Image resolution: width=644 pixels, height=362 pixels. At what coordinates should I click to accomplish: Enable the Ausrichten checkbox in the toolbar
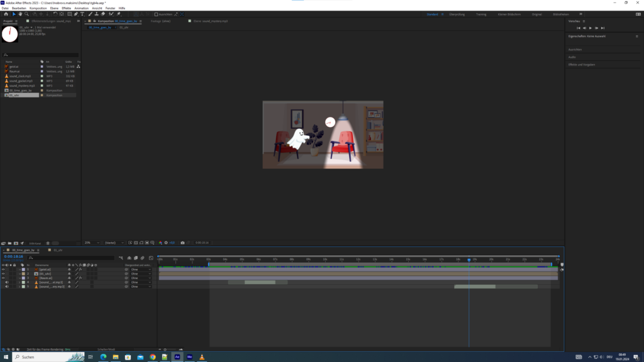pyautogui.click(x=156, y=14)
